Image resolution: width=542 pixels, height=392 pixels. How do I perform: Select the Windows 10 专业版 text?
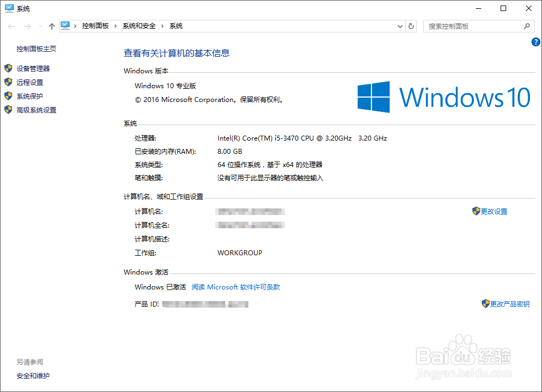tap(165, 86)
